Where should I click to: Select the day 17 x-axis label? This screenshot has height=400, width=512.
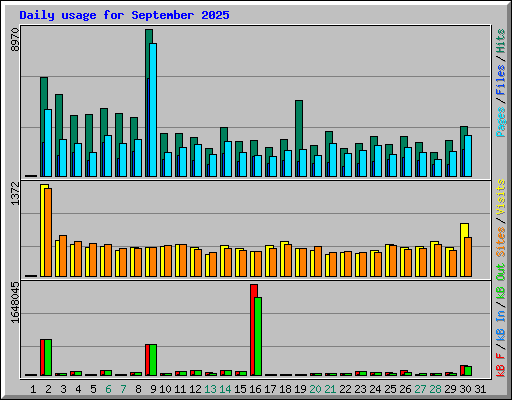[x=270, y=389]
